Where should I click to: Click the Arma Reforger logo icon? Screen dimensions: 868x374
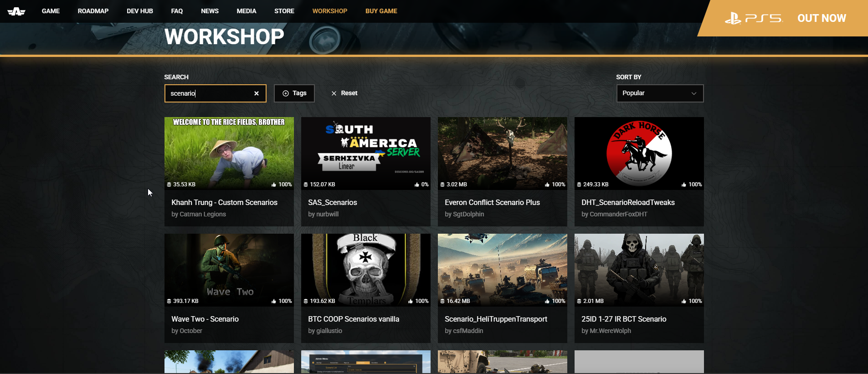coord(16,11)
